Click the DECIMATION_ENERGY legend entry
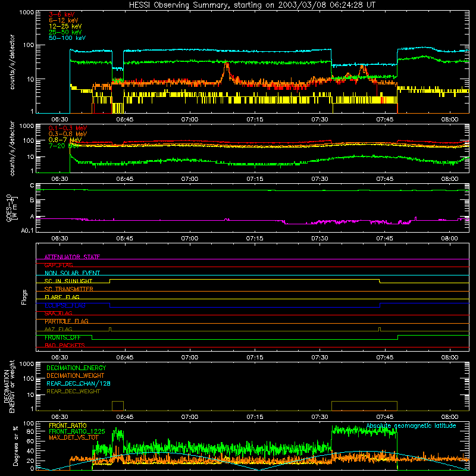 [76, 368]
